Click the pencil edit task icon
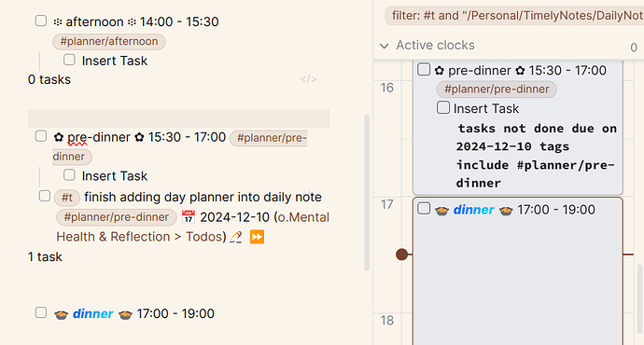 (x=236, y=237)
